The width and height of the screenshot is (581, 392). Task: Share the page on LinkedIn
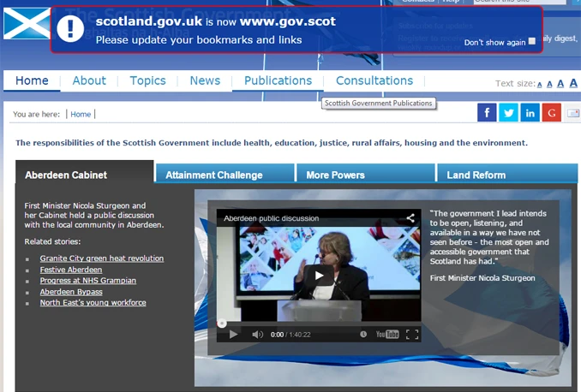tap(530, 112)
